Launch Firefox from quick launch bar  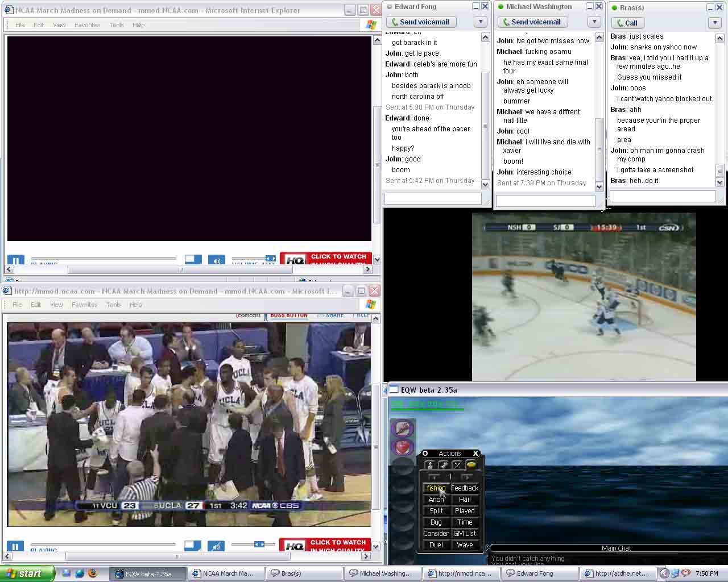pos(92,573)
